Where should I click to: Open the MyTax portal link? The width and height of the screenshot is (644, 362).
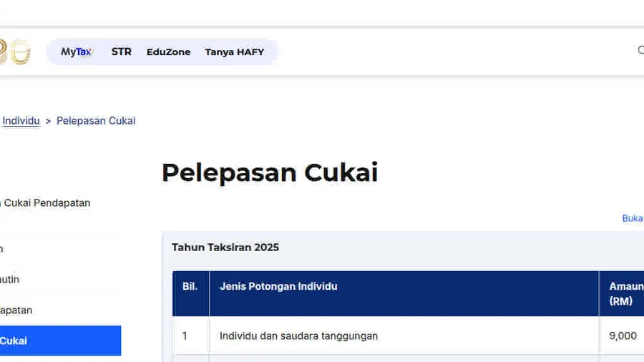[x=76, y=52]
